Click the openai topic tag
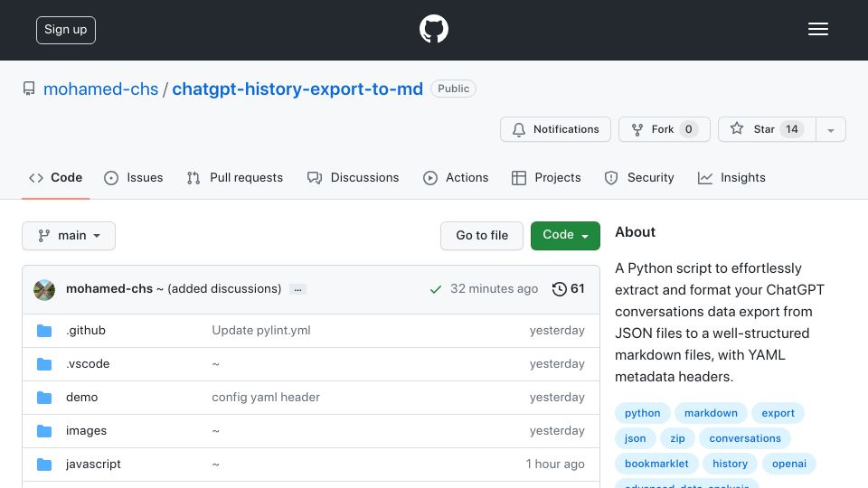This screenshot has height=488, width=868. coord(789,465)
